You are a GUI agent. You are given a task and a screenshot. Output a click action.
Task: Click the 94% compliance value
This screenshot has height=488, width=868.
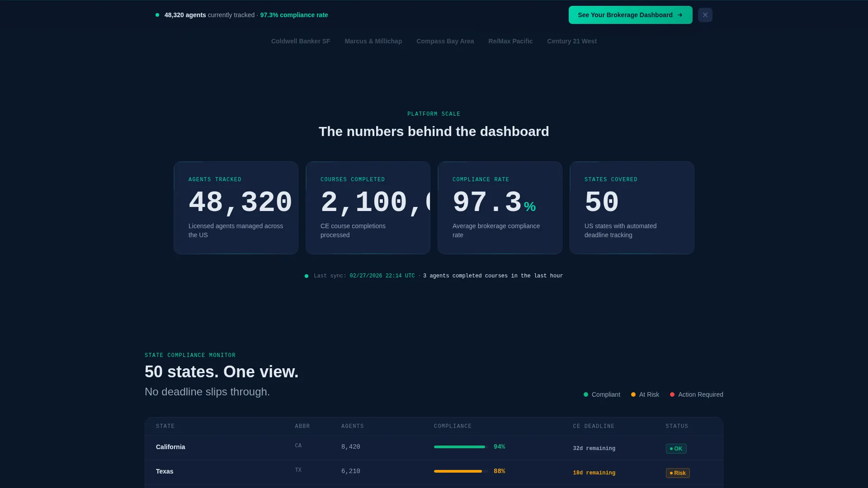click(x=500, y=447)
